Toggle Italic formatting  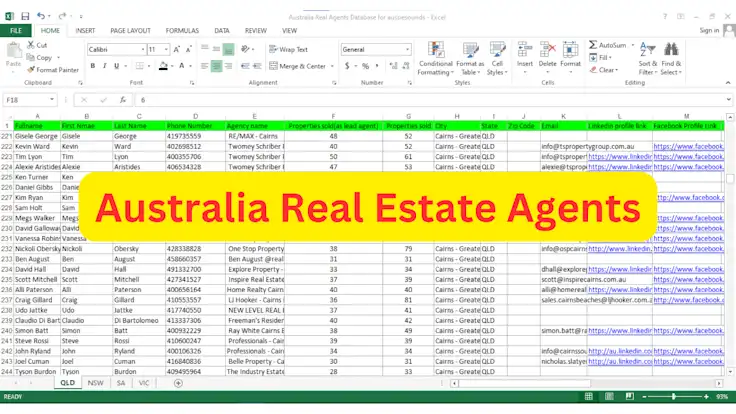(106, 66)
